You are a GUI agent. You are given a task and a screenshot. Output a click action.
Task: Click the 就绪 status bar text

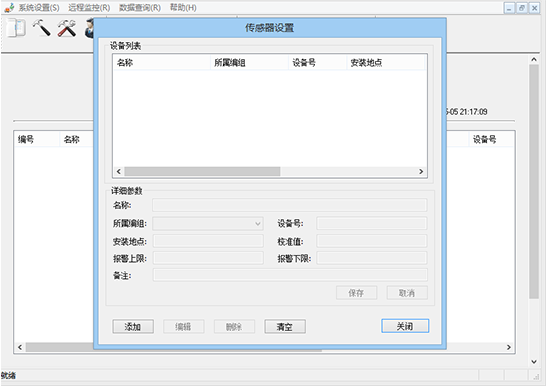(8, 375)
